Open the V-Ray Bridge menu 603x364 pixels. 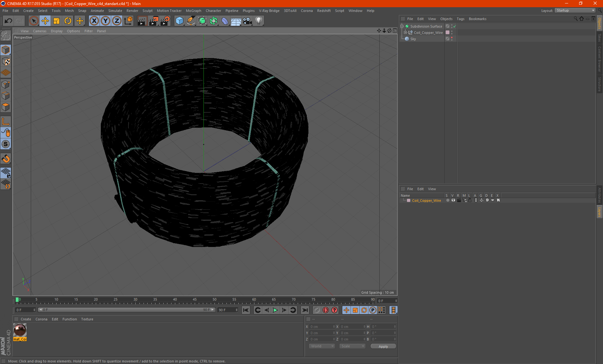click(x=269, y=11)
